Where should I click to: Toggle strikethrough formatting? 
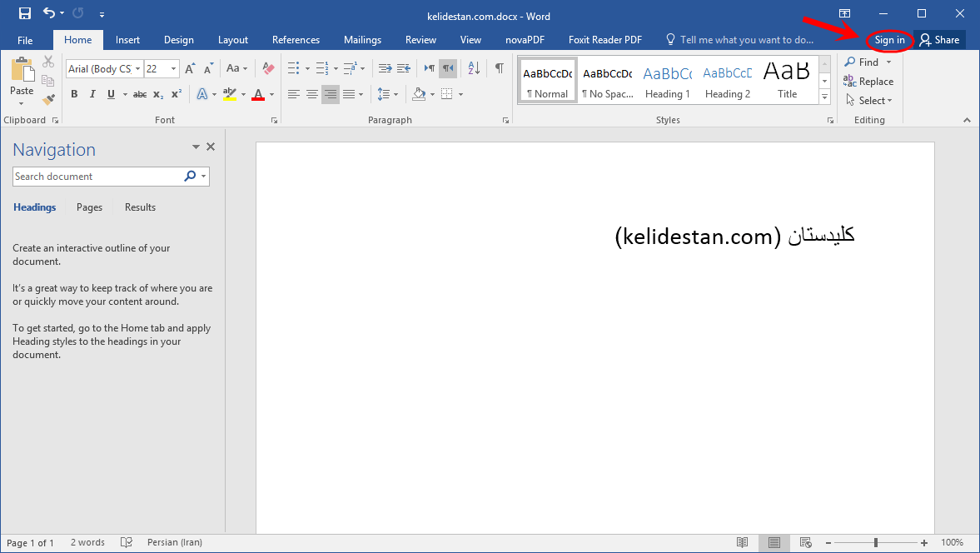pos(140,94)
